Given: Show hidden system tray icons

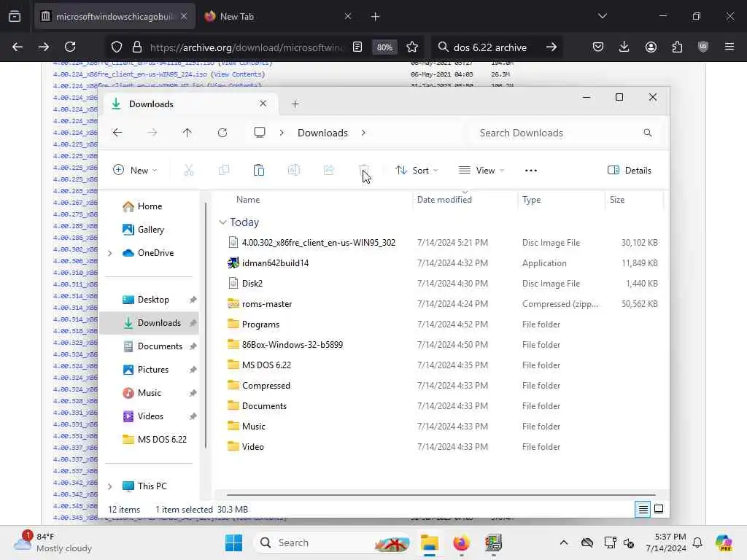Looking at the screenshot, I should click(564, 542).
